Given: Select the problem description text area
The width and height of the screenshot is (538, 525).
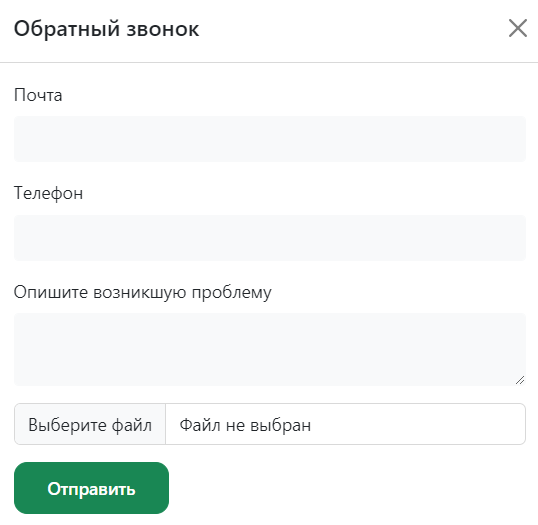Looking at the screenshot, I should click(270, 349).
